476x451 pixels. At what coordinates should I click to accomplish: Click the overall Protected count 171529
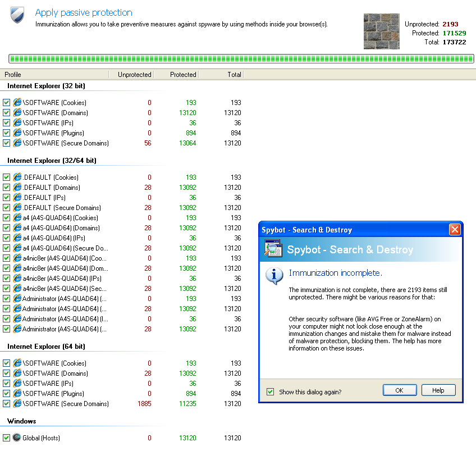[x=455, y=33]
